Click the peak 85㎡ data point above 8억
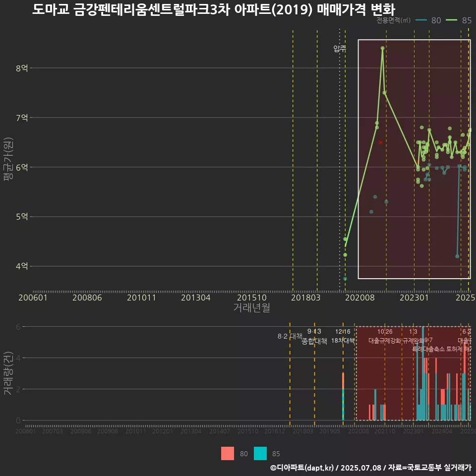Screen dimensions: 476x476 tap(382, 48)
